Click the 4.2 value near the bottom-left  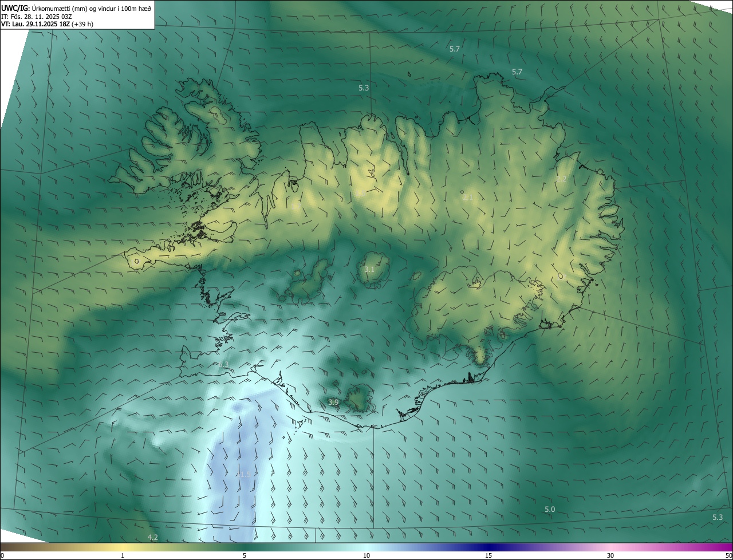pyautogui.click(x=153, y=537)
